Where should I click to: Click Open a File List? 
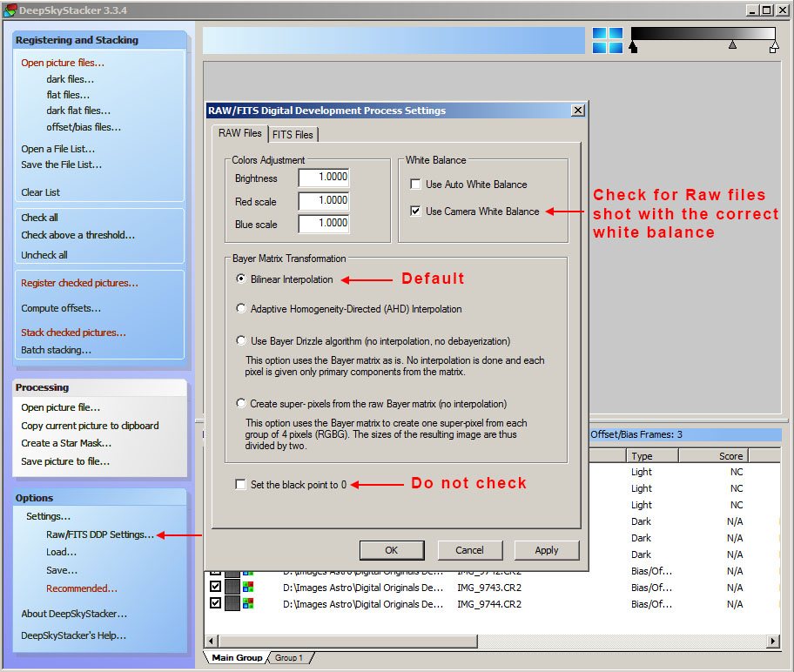[x=57, y=149]
